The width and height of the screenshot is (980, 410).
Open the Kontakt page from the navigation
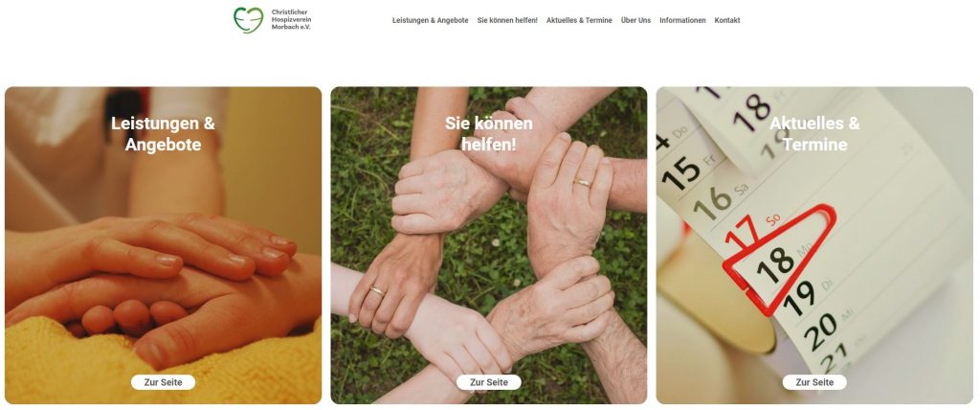pyautogui.click(x=727, y=21)
